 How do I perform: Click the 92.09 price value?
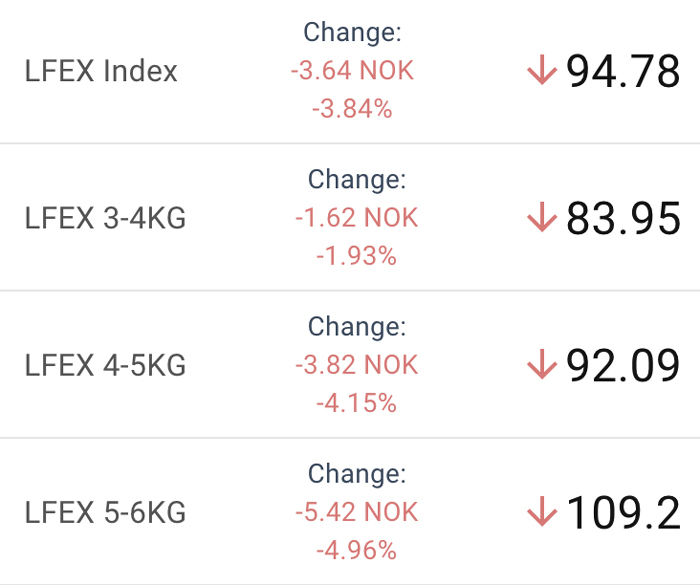point(624,365)
